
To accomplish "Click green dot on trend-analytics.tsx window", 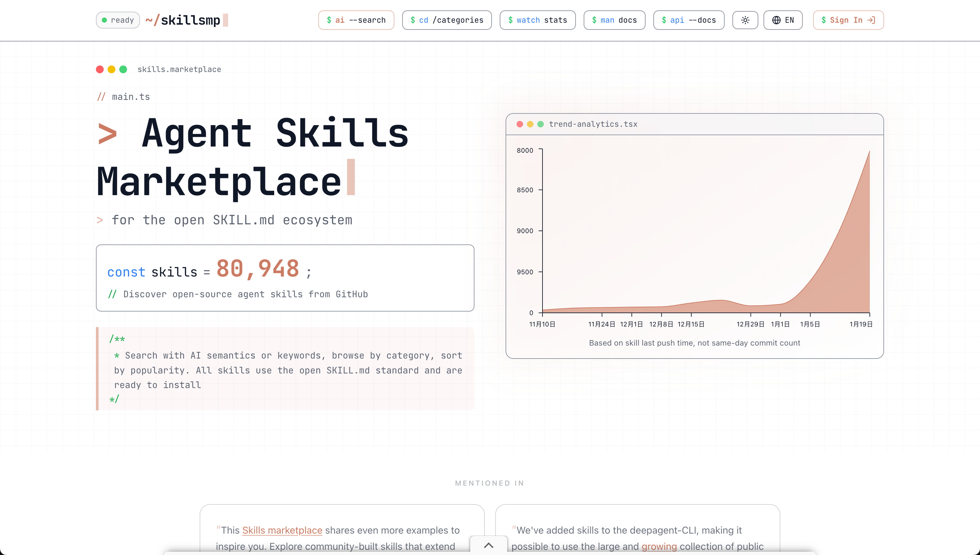I will tap(540, 124).
